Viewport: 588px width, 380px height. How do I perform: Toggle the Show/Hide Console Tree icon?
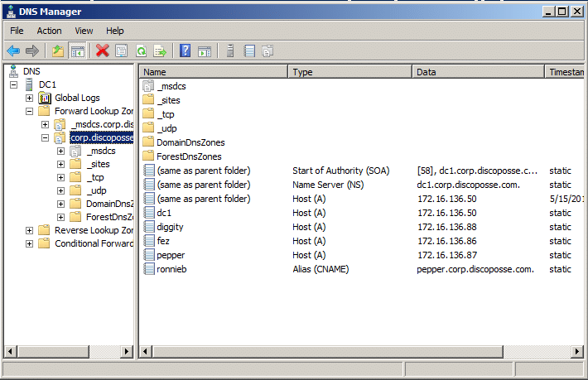pyautogui.click(x=77, y=51)
